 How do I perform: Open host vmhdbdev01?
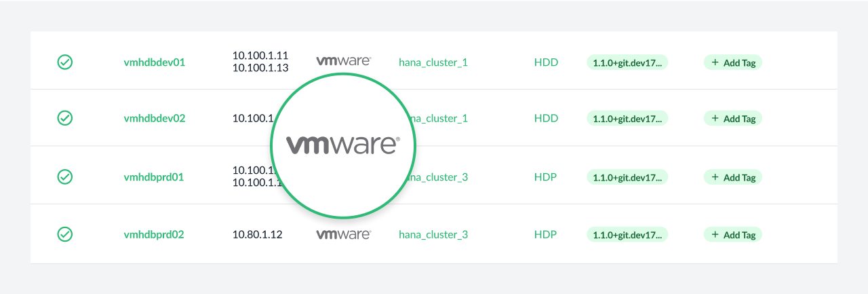pyautogui.click(x=155, y=62)
